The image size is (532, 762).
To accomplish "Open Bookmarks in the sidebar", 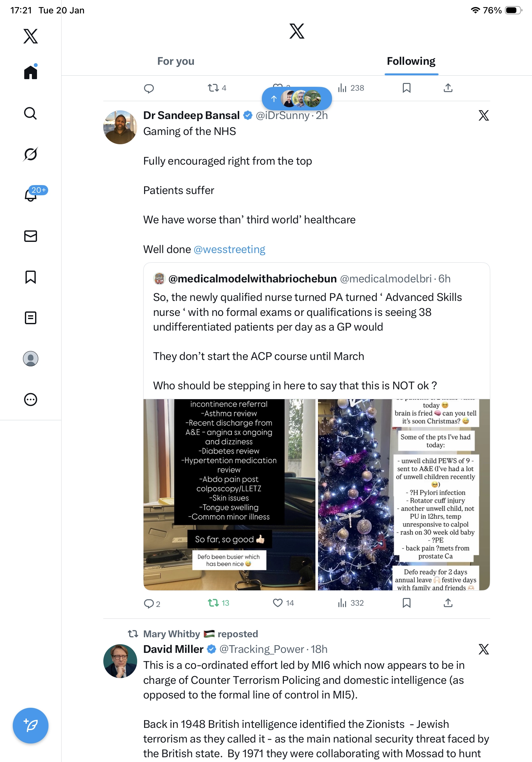I will (31, 277).
